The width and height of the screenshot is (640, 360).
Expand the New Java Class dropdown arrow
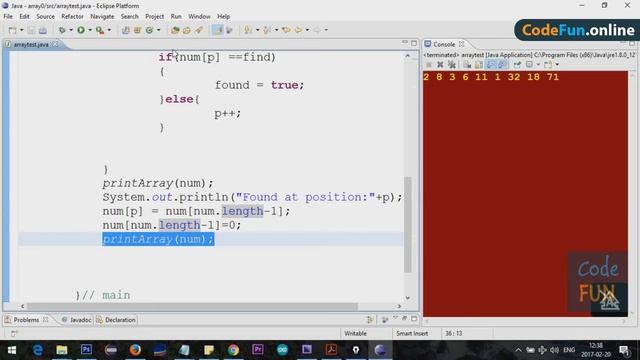(159, 30)
